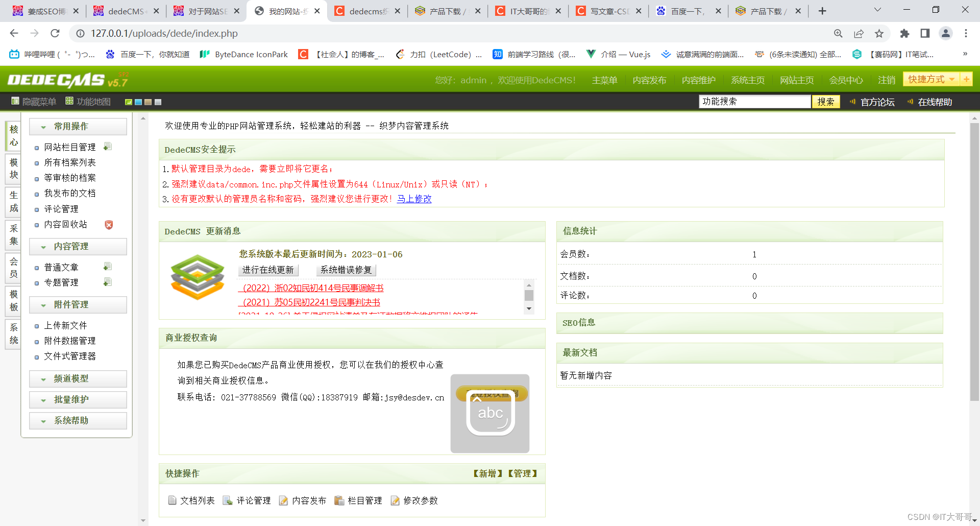Image resolution: width=980 pixels, height=526 pixels.
Task: Click the 进行在线更新 button
Action: (x=268, y=270)
